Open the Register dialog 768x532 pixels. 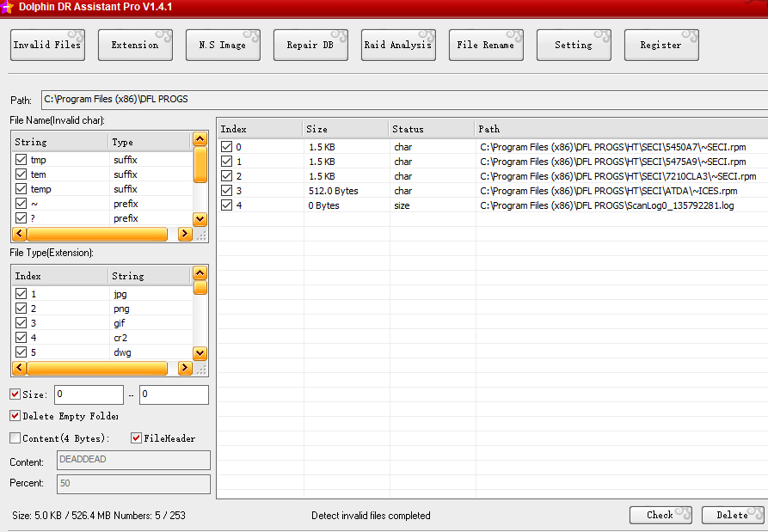[660, 44]
